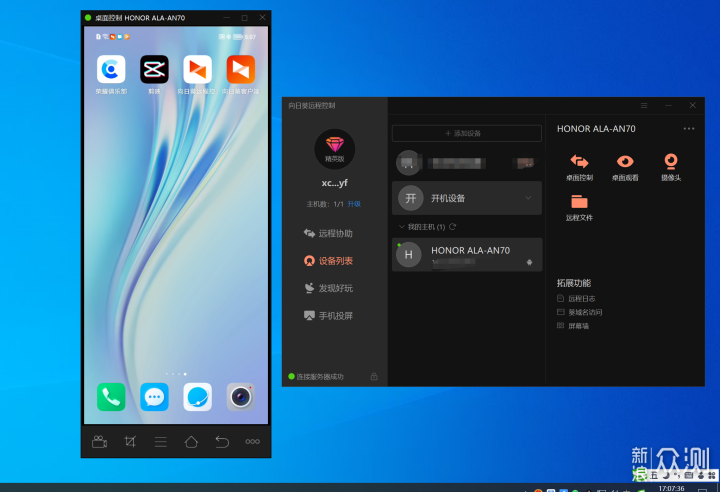The height and width of the screenshot is (492, 720).
Task: Select the blurred device row above 开机设备
Action: coord(467,163)
